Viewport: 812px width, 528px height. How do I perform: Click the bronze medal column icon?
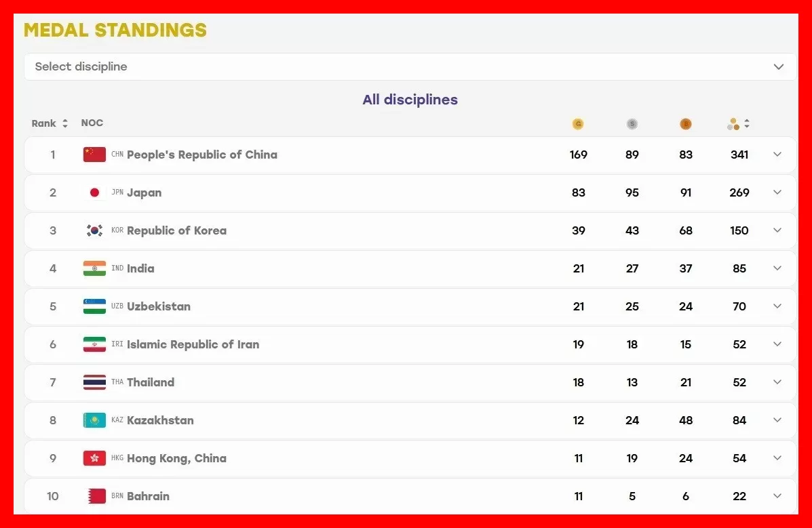point(686,124)
